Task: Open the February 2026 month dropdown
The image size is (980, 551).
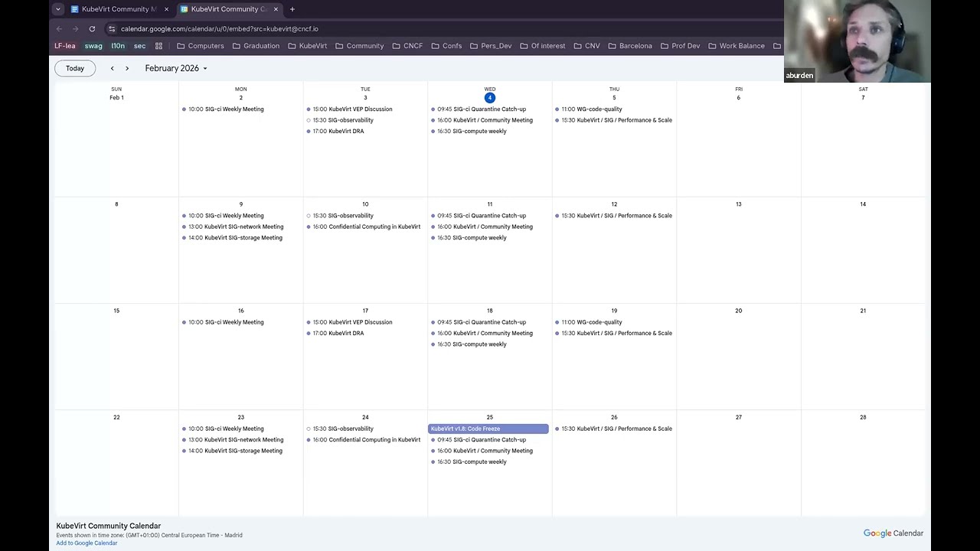Action: 176,68
